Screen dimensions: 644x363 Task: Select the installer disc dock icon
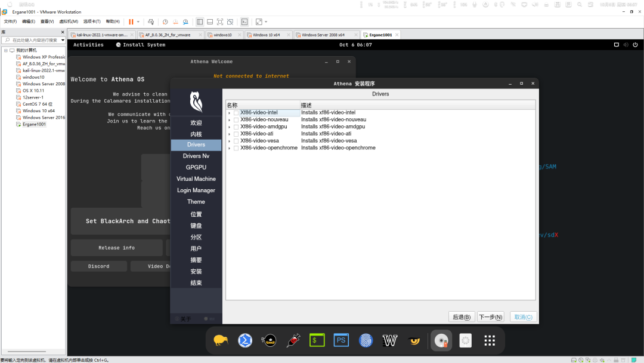coord(441,340)
